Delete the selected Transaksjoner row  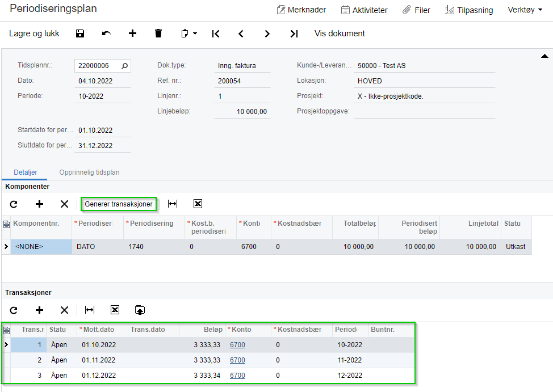pyautogui.click(x=65, y=310)
